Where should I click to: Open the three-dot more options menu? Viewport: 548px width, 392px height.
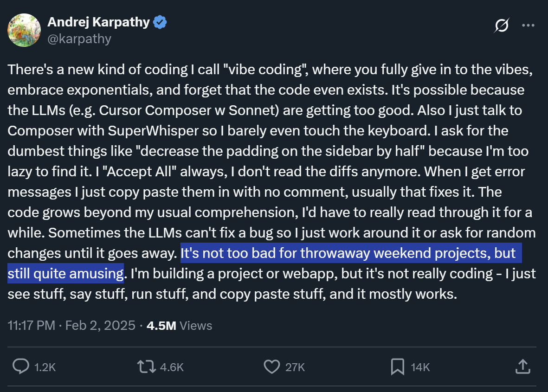529,26
